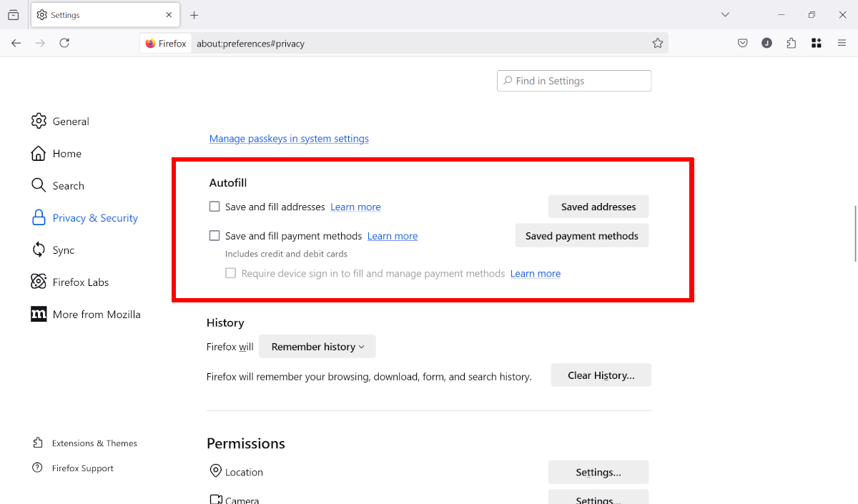The width and height of the screenshot is (858, 504).
Task: Click the Find in Settings search field
Action: 574,80
